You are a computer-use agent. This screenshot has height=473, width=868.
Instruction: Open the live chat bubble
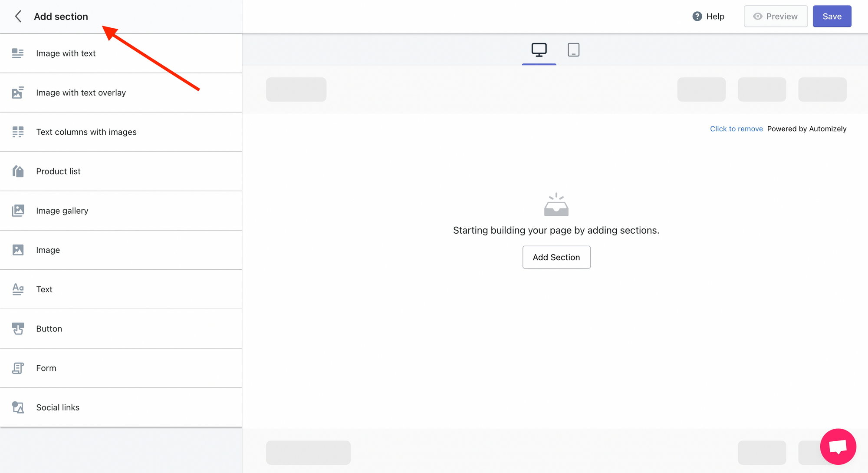(x=838, y=447)
